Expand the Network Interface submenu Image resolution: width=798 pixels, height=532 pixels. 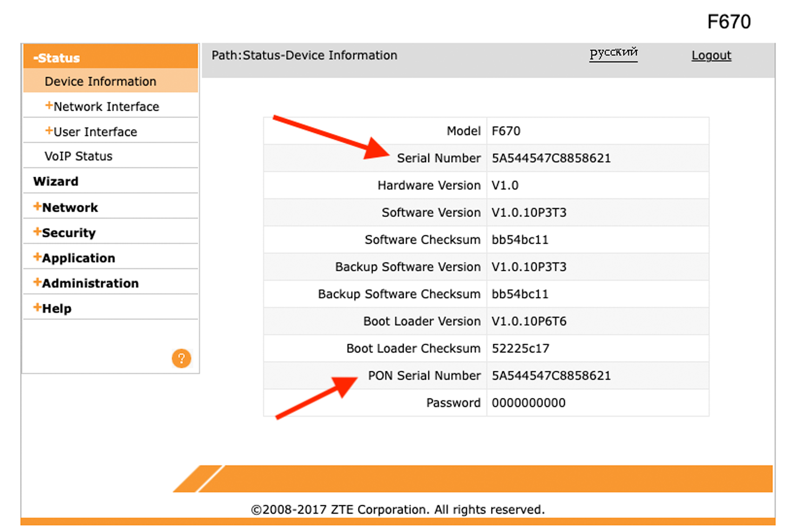tap(102, 106)
